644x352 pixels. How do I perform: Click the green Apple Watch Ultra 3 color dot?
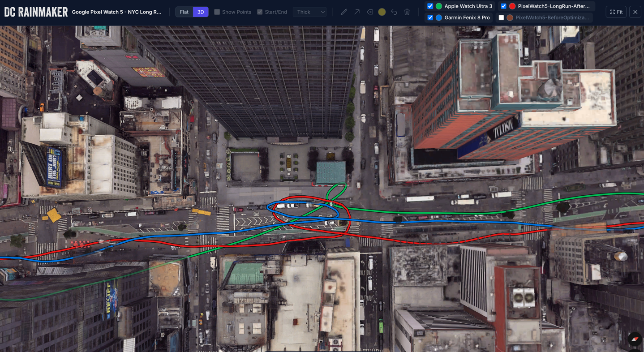coord(439,6)
